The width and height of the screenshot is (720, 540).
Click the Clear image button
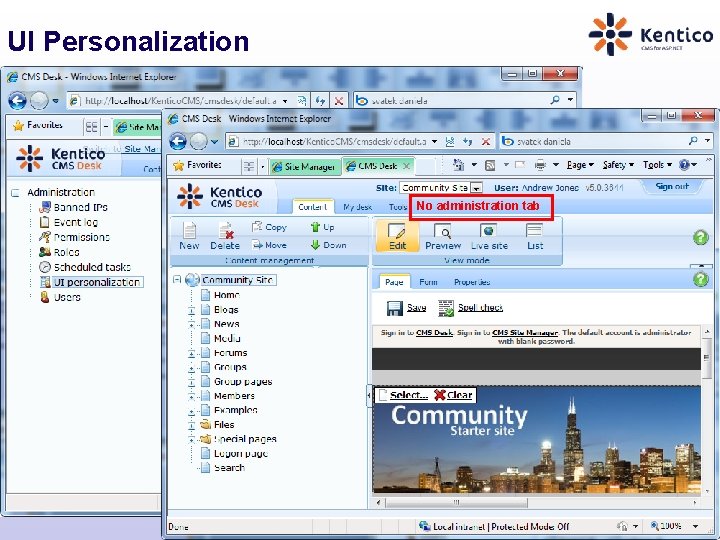point(453,395)
